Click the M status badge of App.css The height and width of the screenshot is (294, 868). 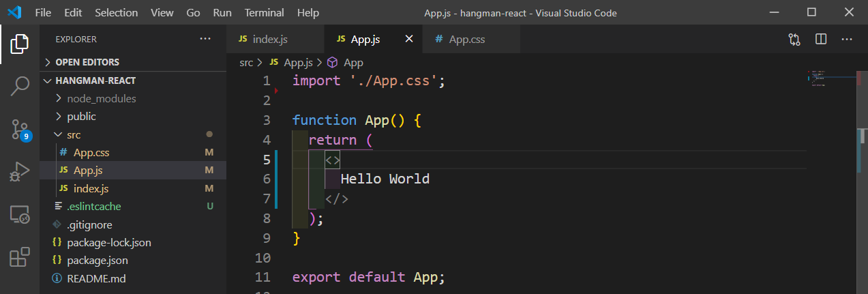point(209,152)
